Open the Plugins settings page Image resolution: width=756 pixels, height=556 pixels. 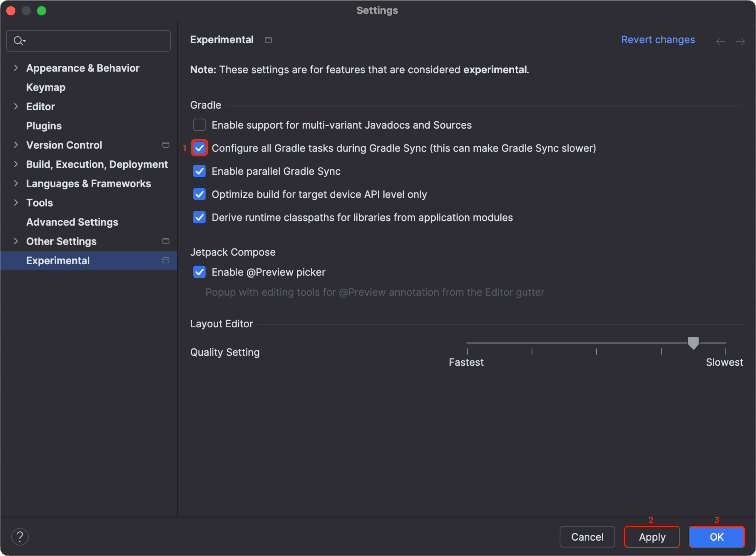(x=44, y=126)
